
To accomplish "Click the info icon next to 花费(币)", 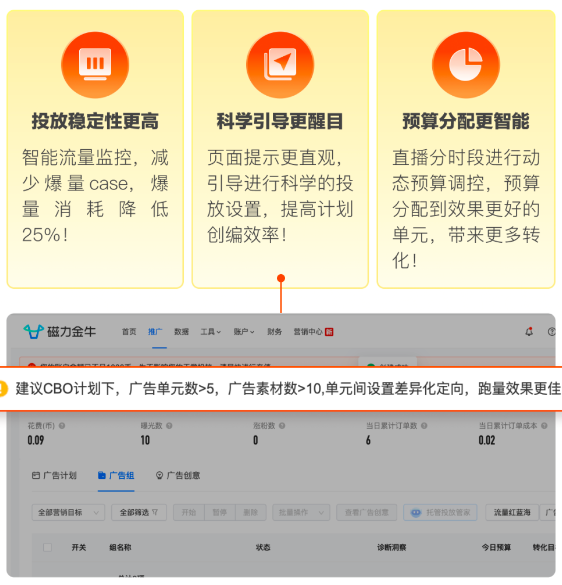I will click(x=62, y=426).
